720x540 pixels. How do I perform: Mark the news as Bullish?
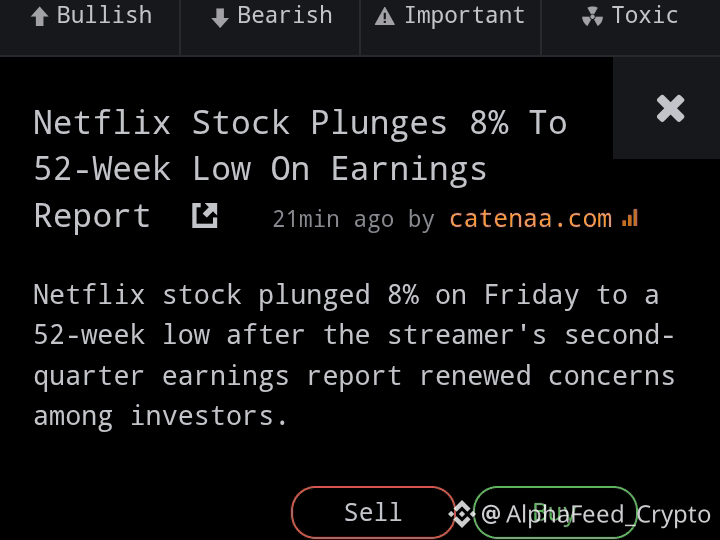pos(90,28)
